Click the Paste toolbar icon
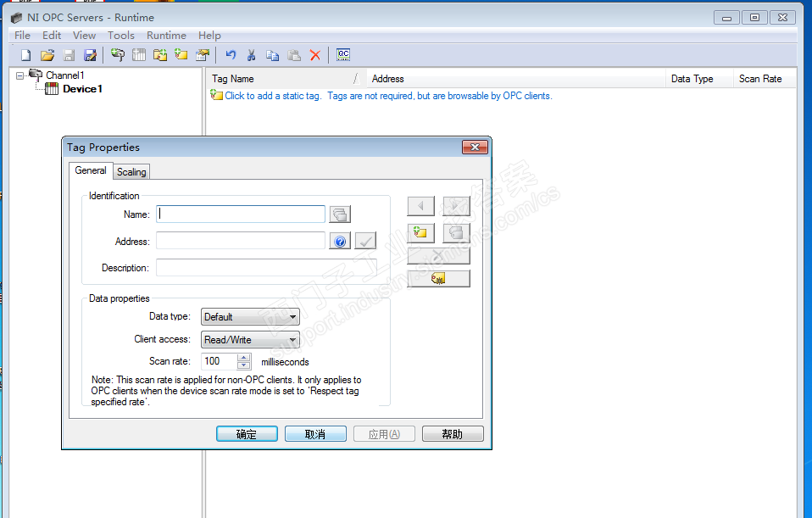This screenshot has width=812, height=518. click(x=294, y=55)
